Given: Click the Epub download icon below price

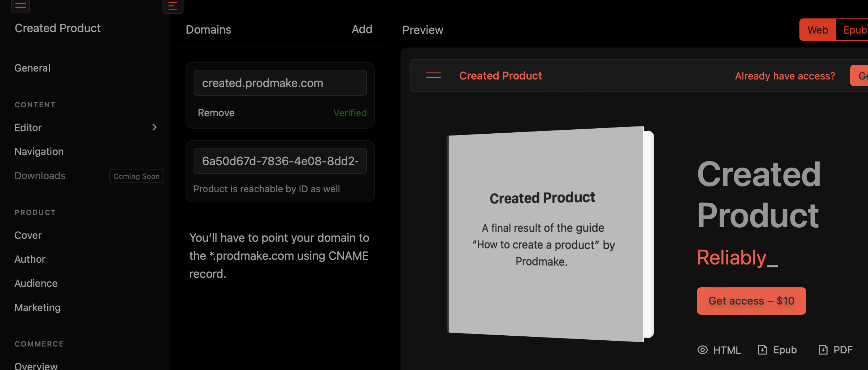Looking at the screenshot, I should point(762,350).
